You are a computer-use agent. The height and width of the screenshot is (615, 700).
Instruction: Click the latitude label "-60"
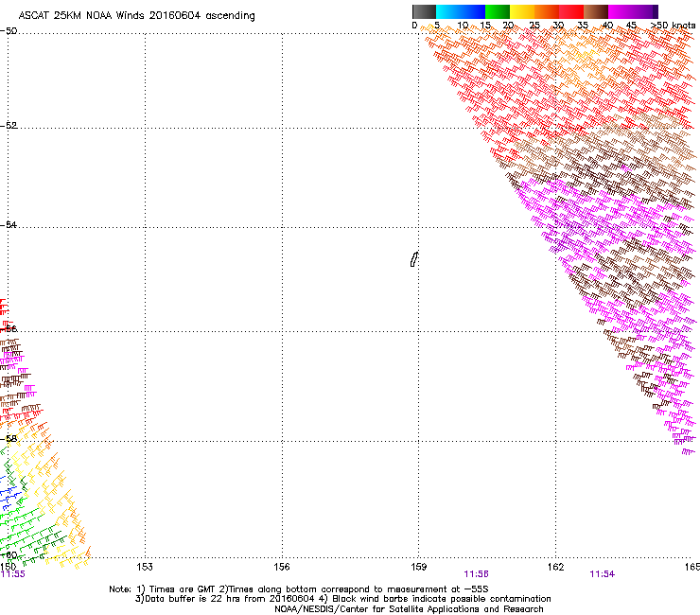point(9,555)
